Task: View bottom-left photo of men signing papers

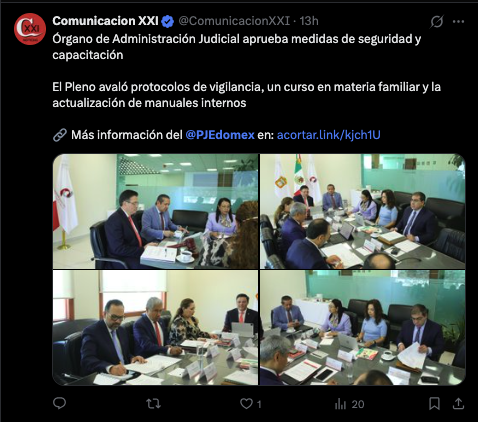Action: coord(155,328)
